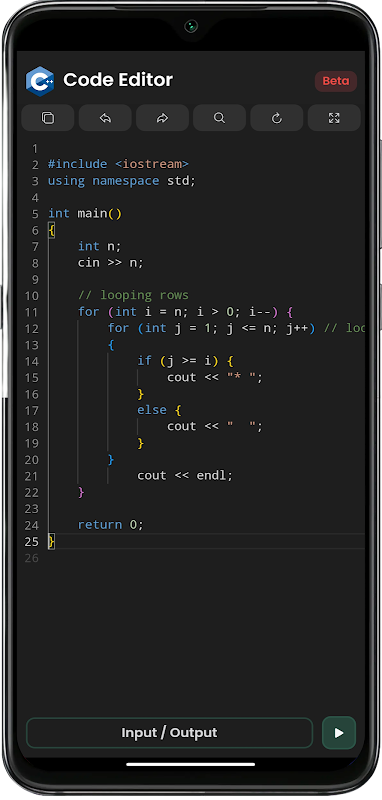Viewport: 382px width, 800px height.
Task: Click the C++ logo icon
Action: [x=40, y=81]
